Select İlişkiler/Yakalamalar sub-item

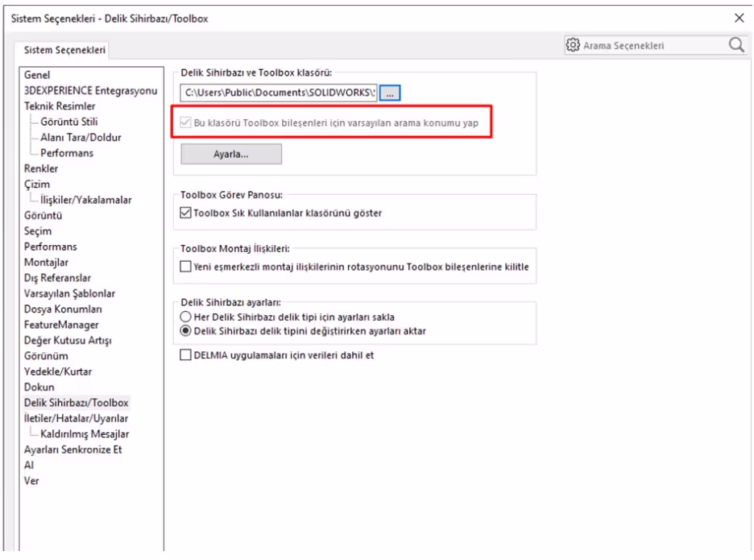tap(86, 200)
